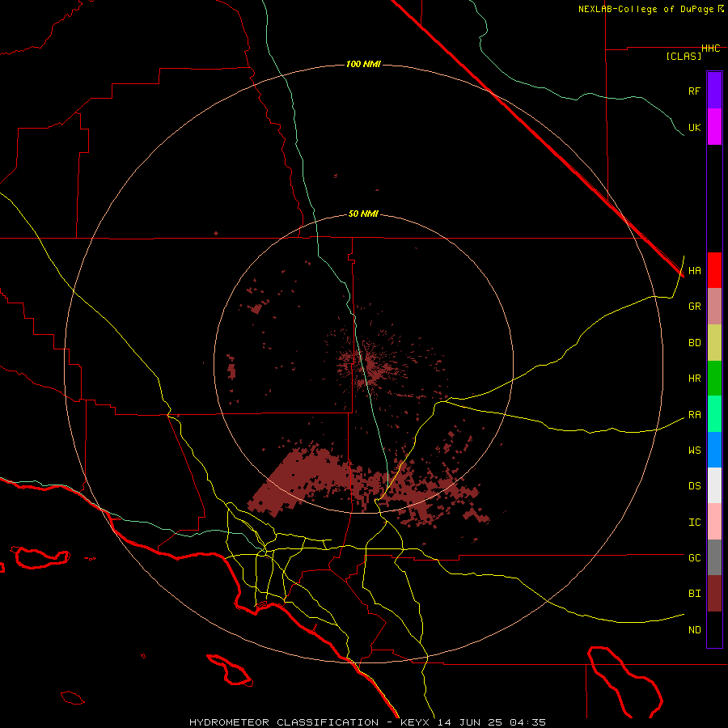728x728 pixels.
Task: Click the 100 NMI range ring label
Action: [x=363, y=64]
